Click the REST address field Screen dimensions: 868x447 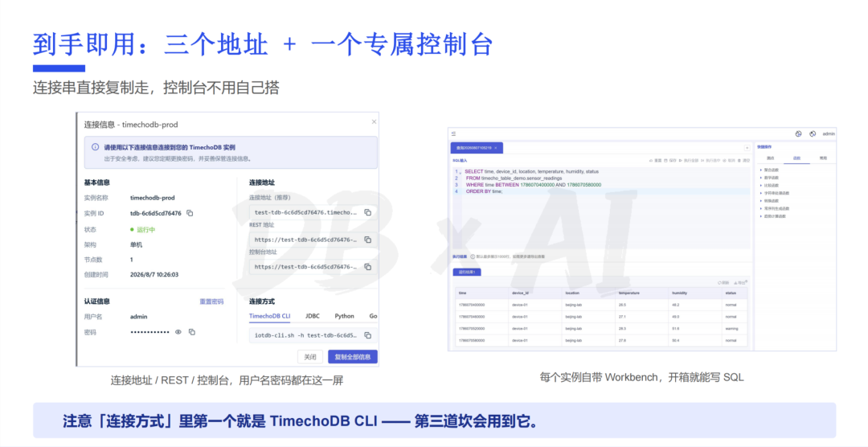[313, 240]
